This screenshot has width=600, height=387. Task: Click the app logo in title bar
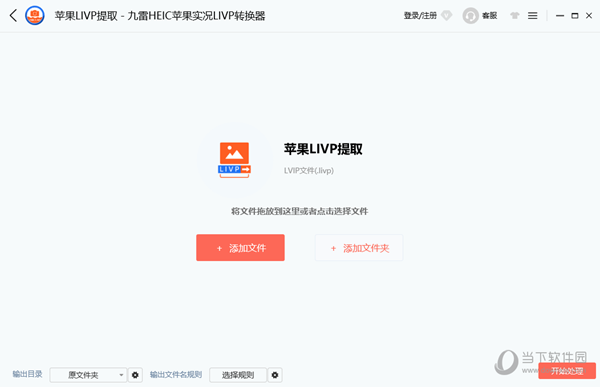tap(35, 16)
